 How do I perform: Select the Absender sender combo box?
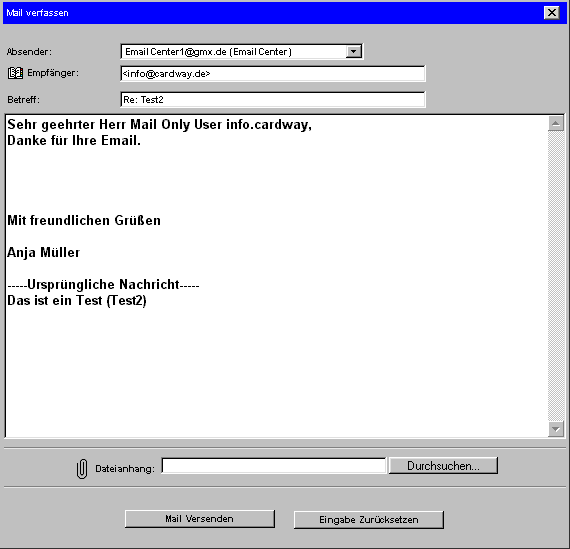241,52
